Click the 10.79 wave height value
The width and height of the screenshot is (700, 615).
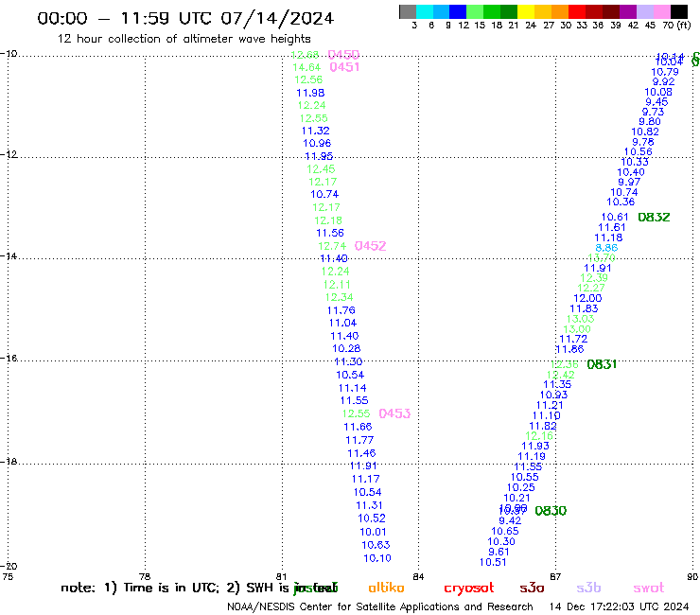pyautogui.click(x=665, y=72)
